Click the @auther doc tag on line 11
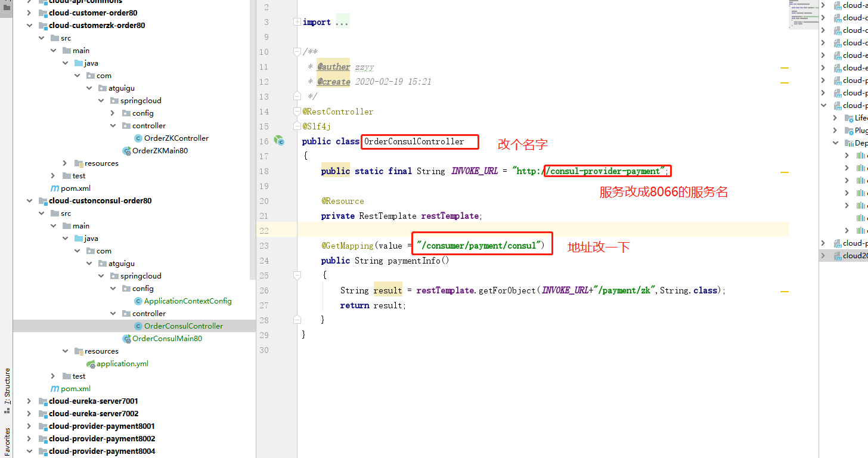 [333, 67]
